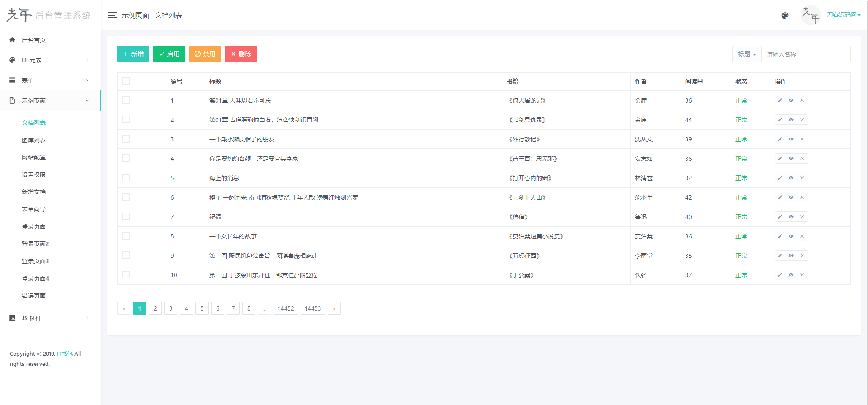Click the IT书包 copyright link
The image size is (868, 405).
(64, 354)
